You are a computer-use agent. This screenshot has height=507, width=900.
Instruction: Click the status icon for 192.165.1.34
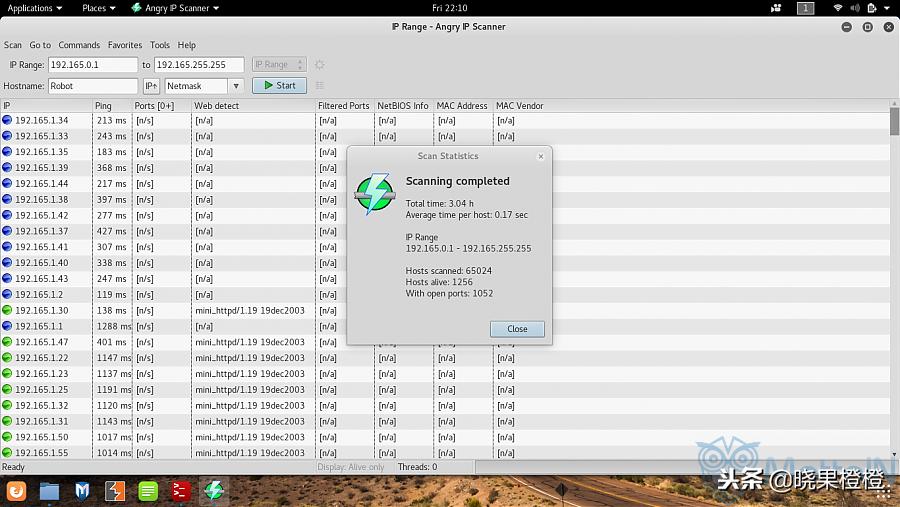click(x=7, y=120)
